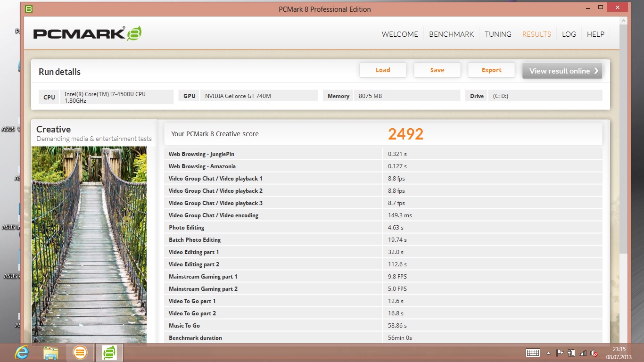Select the Web Browsing - JunglePin row
Image resolution: width=644 pixels, height=362 pixels.
point(383,154)
